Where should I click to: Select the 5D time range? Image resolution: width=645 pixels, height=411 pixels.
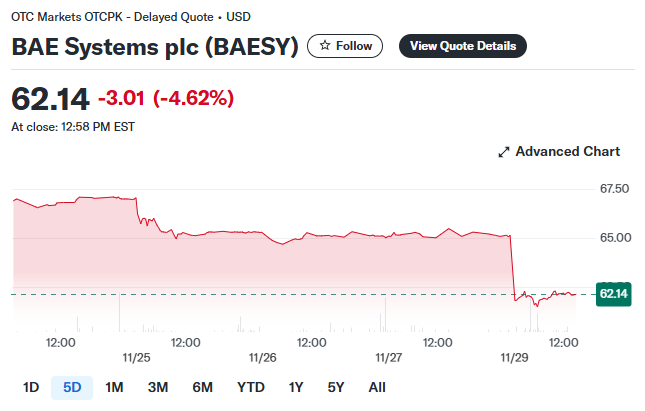(72, 388)
